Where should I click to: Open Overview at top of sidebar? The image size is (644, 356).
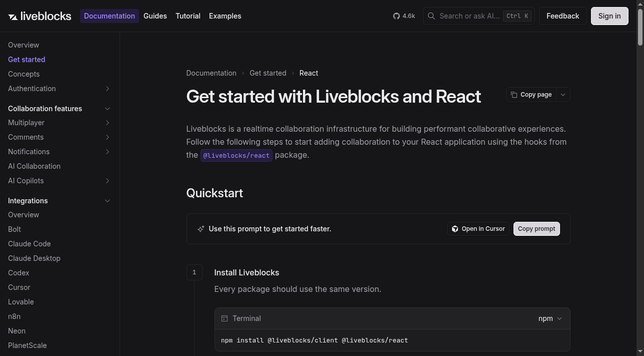pyautogui.click(x=23, y=45)
